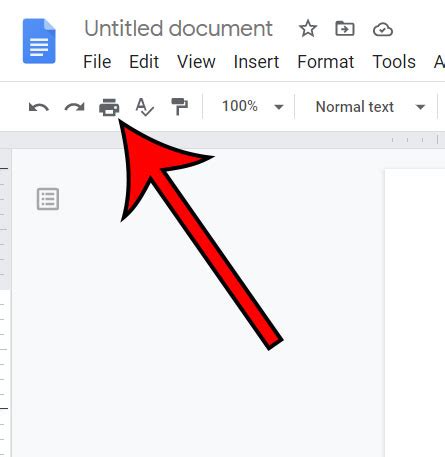Screen dimensions: 445x457
Task: Click the vertical ruler on the left
Action: click(5, 303)
